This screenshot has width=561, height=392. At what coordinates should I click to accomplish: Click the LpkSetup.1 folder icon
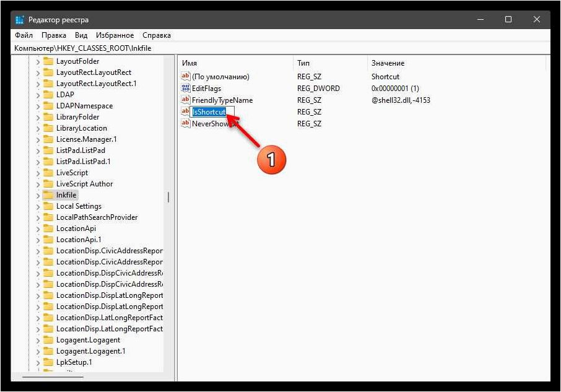pyautogui.click(x=48, y=362)
